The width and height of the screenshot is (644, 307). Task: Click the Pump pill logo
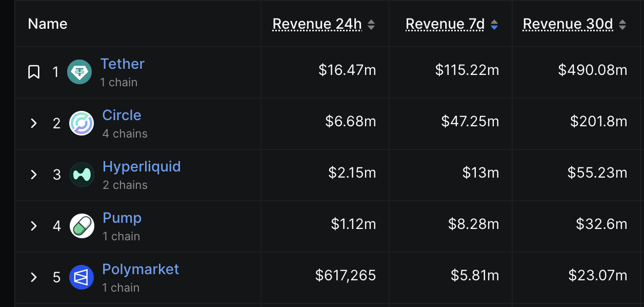(x=81, y=226)
